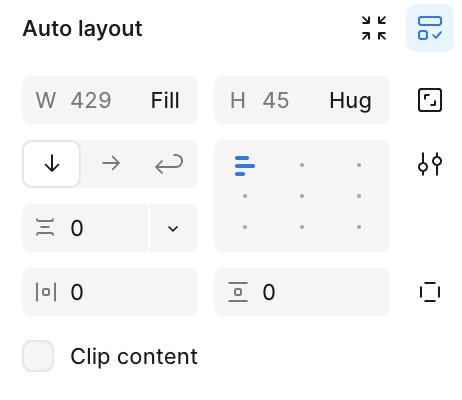The image size is (462, 400).
Task: Toggle the blue auto layout icon button
Action: coord(430,28)
